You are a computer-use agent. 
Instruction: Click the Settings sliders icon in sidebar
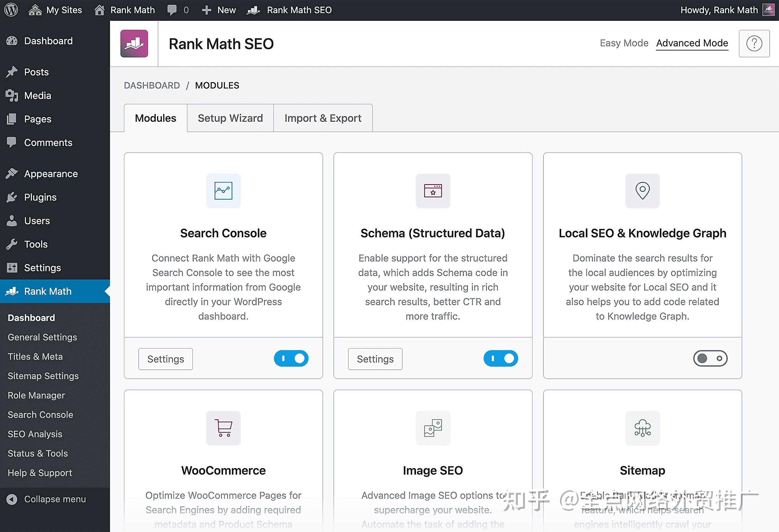(x=12, y=268)
